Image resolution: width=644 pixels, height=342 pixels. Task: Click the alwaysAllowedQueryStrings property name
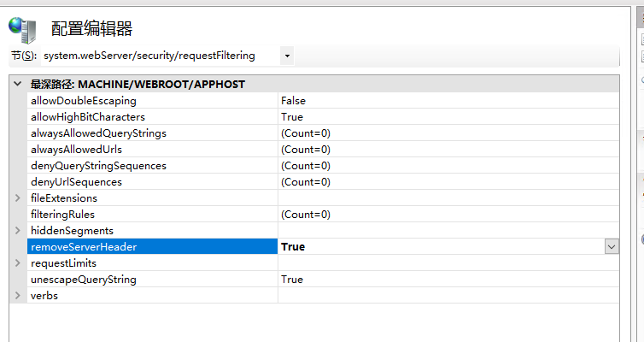(97, 133)
